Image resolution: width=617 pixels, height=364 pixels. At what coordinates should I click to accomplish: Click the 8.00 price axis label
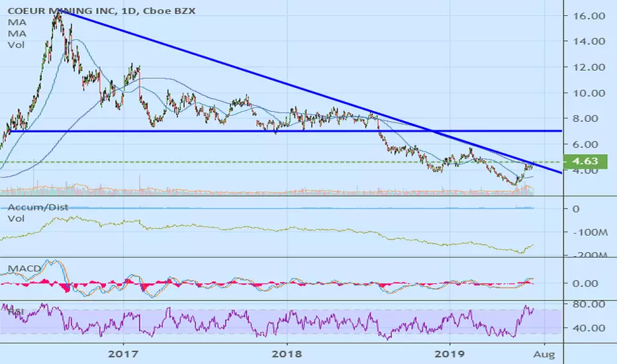[585, 118]
